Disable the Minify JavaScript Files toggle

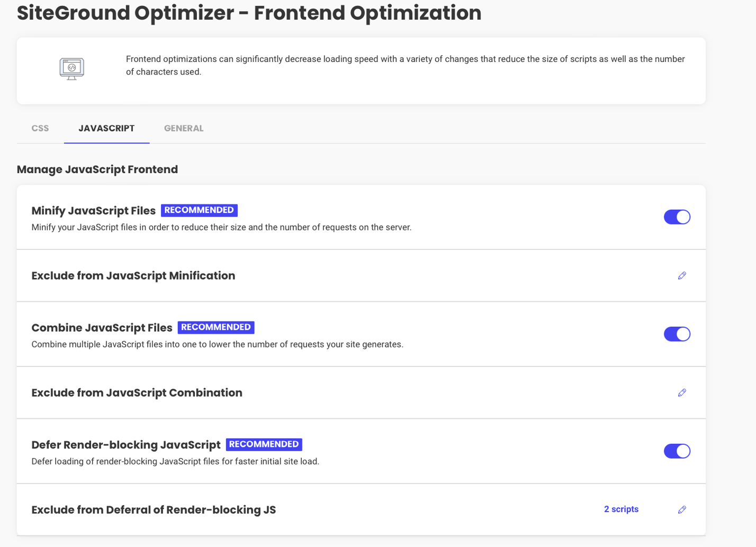pos(677,217)
